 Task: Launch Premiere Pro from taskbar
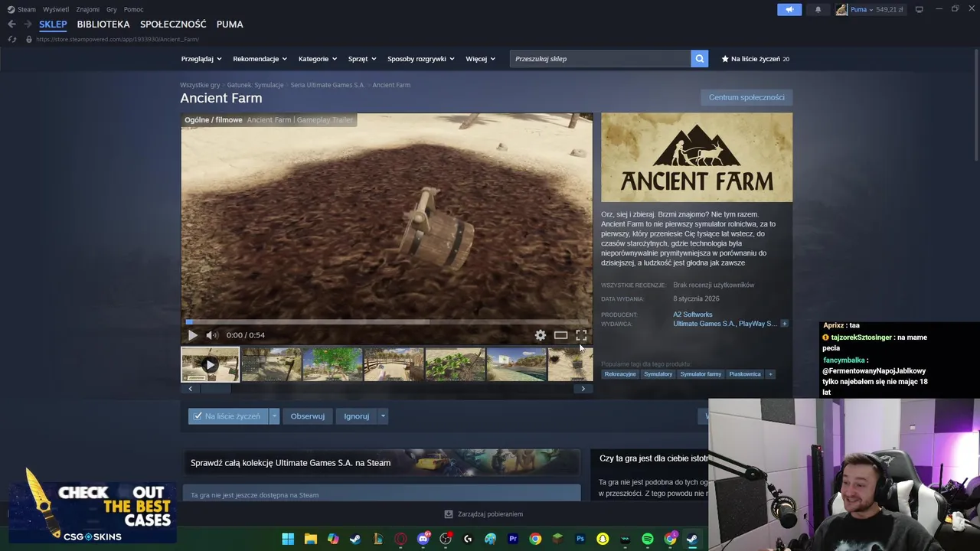click(x=513, y=539)
